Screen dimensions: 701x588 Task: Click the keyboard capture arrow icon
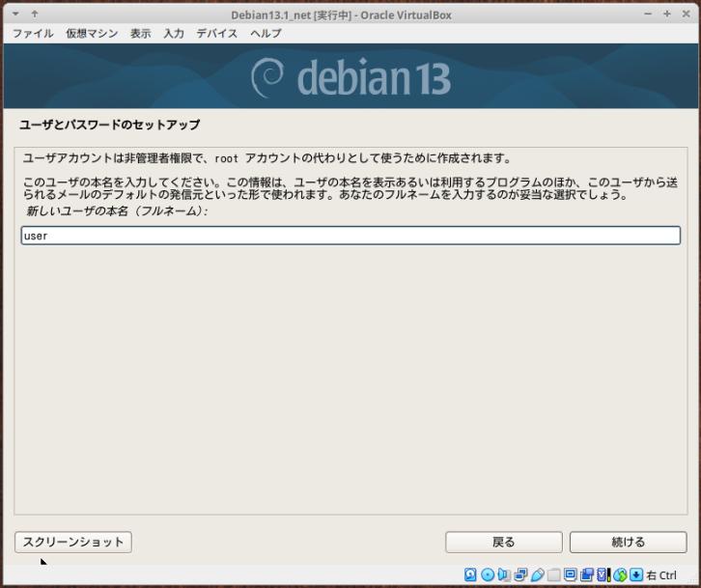coord(636,574)
